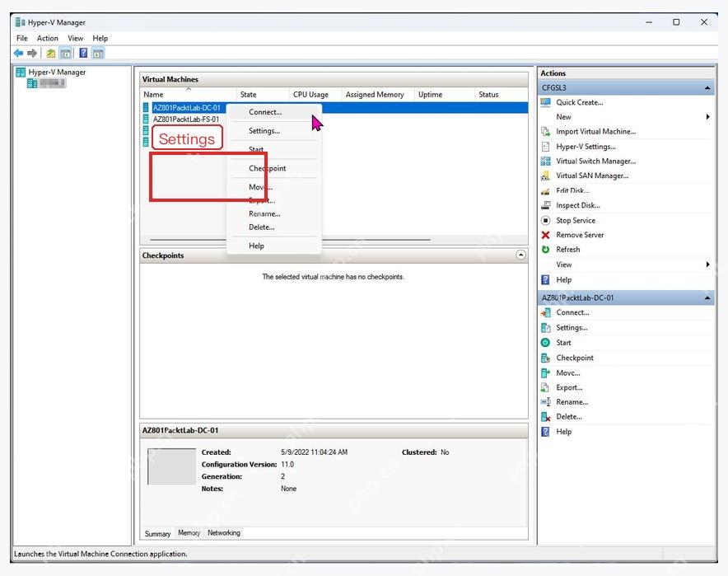Click the Assigned Memory column header
Viewport: 728px width, 576px height.
coord(378,95)
